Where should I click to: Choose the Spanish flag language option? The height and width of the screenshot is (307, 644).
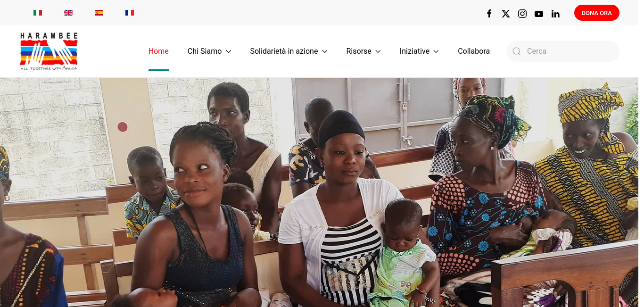(99, 13)
